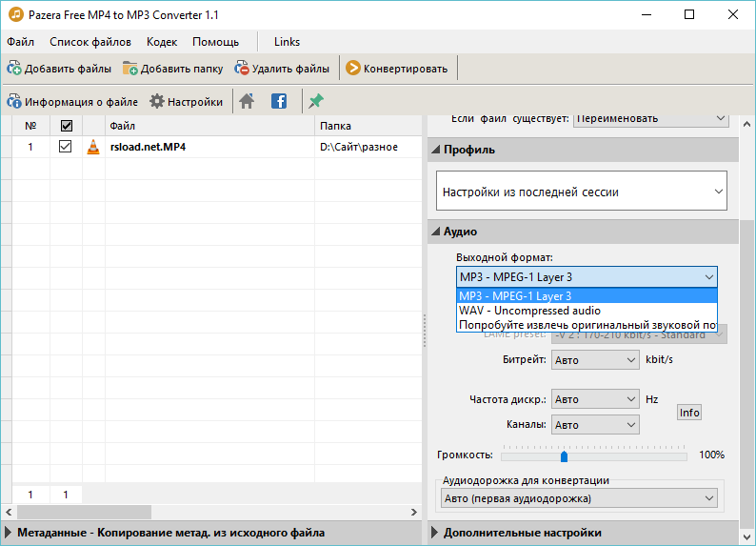Click the 100% volume value
756x546 pixels.
pos(711,455)
